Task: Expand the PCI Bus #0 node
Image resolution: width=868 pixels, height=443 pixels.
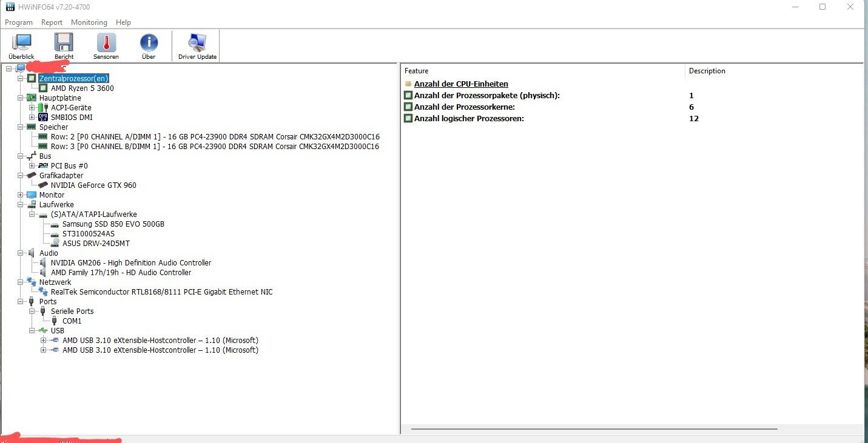Action: [x=32, y=166]
